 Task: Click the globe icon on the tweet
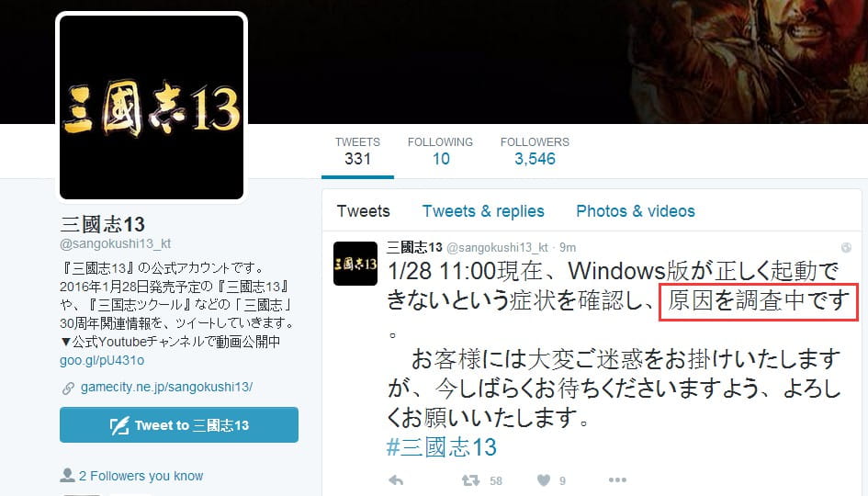coord(846,247)
